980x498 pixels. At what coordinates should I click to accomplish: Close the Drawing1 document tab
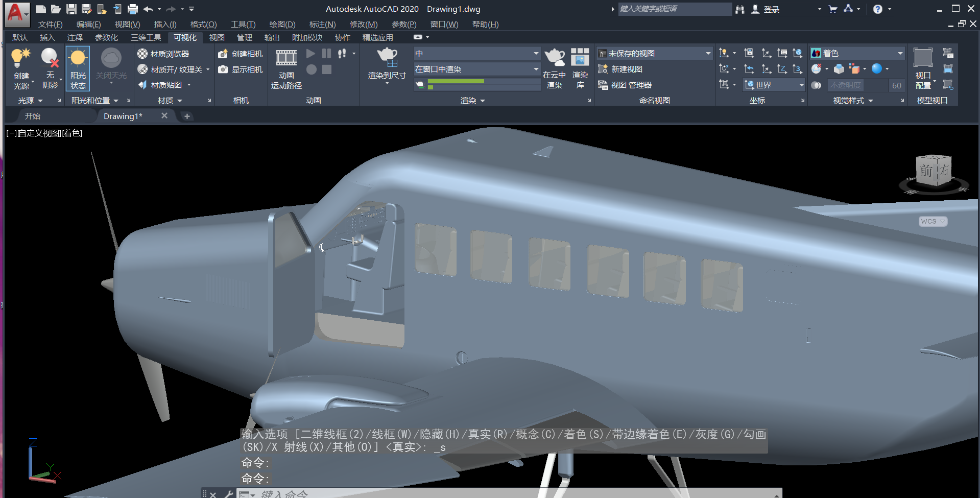(164, 116)
